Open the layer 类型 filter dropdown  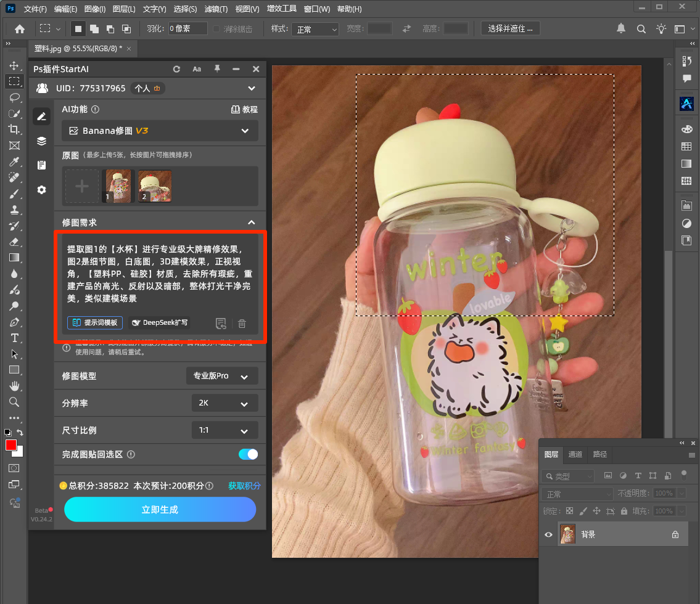568,476
